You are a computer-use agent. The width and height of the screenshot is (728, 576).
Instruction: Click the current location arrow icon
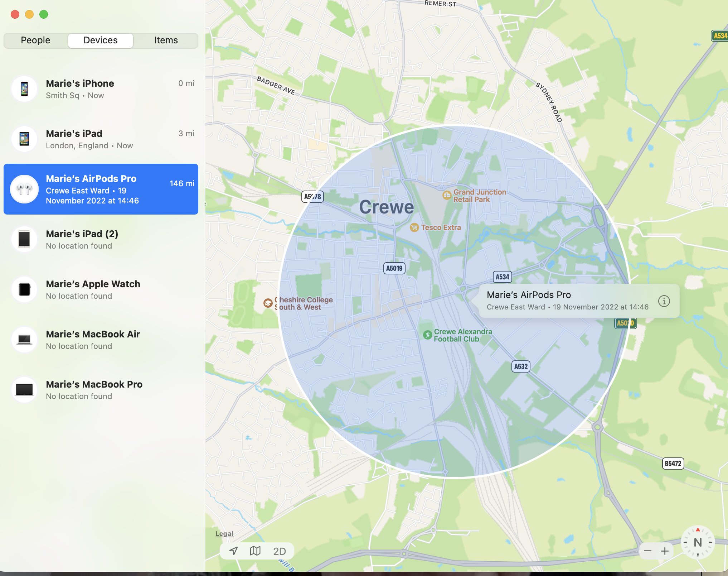[233, 551]
